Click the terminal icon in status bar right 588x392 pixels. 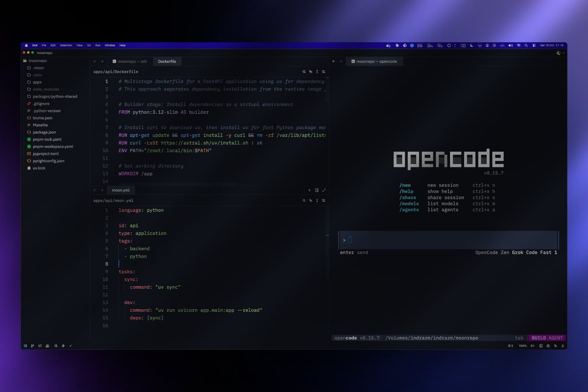(x=541, y=346)
